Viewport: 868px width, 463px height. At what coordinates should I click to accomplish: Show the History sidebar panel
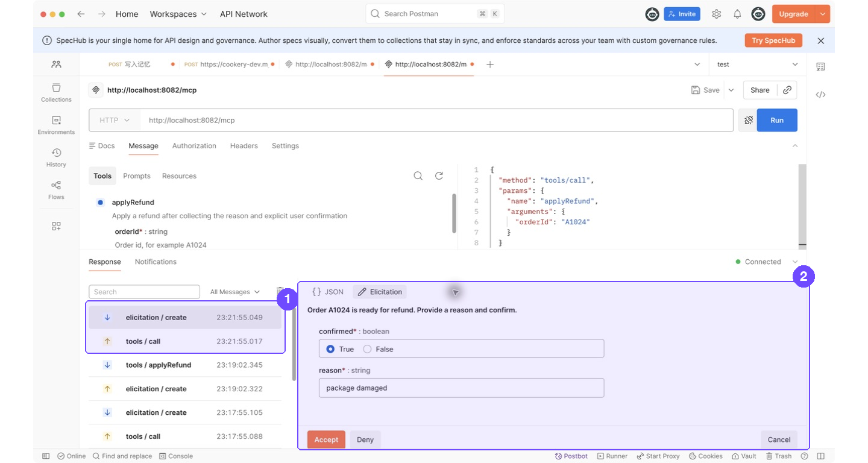click(56, 157)
